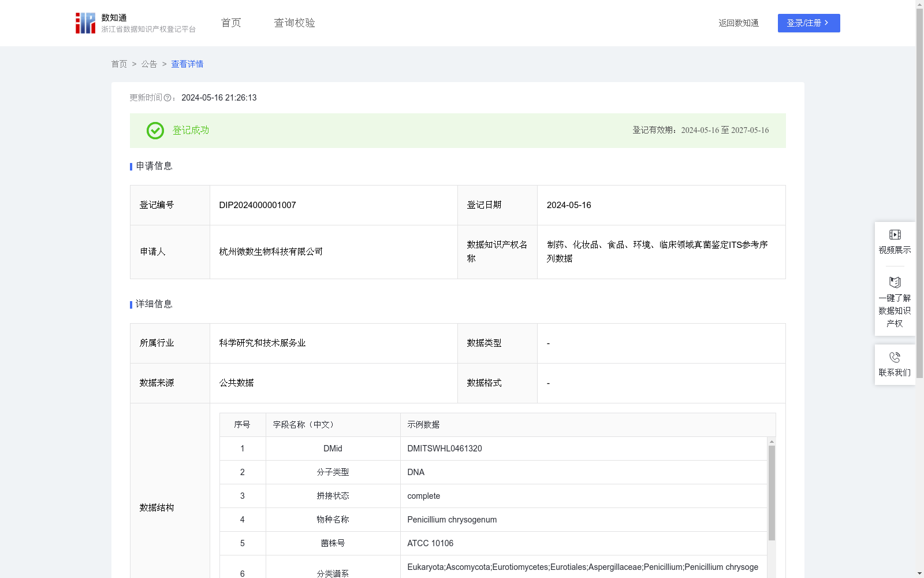Click the page scrollbar down arrow
The image size is (924, 578).
click(x=919, y=573)
